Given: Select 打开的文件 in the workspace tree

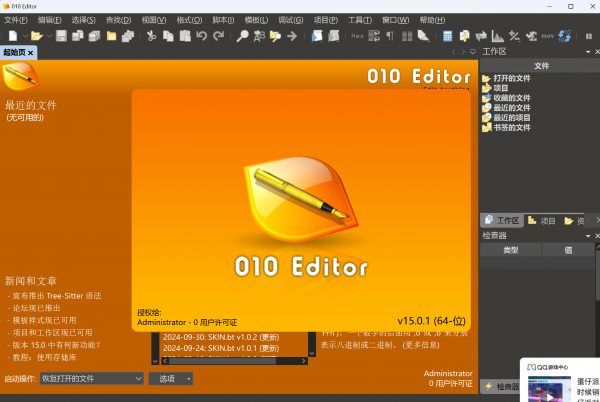Looking at the screenshot, I should coord(510,78).
